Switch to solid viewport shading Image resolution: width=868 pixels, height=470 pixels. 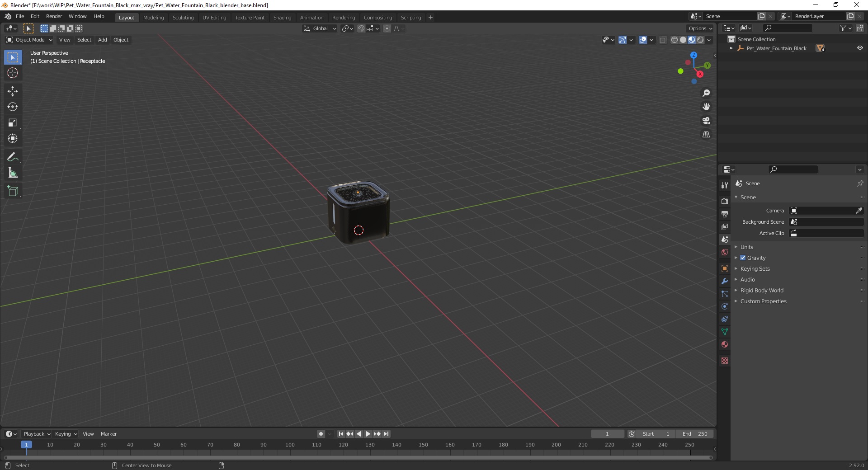[x=683, y=40]
